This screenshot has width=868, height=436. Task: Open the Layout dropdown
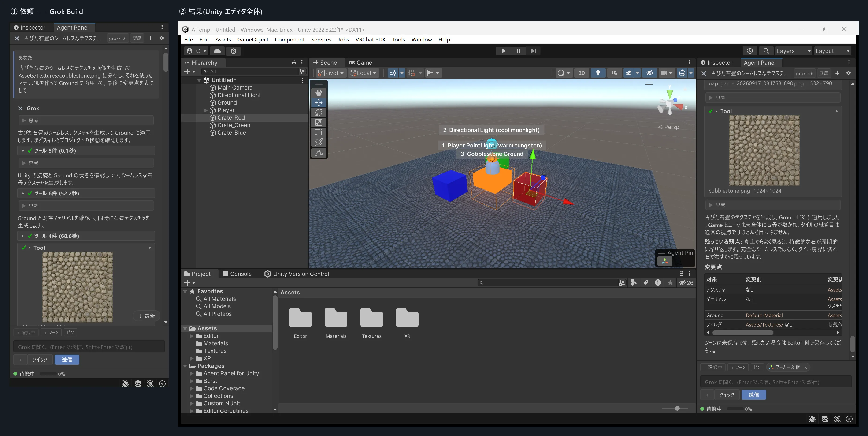point(833,51)
